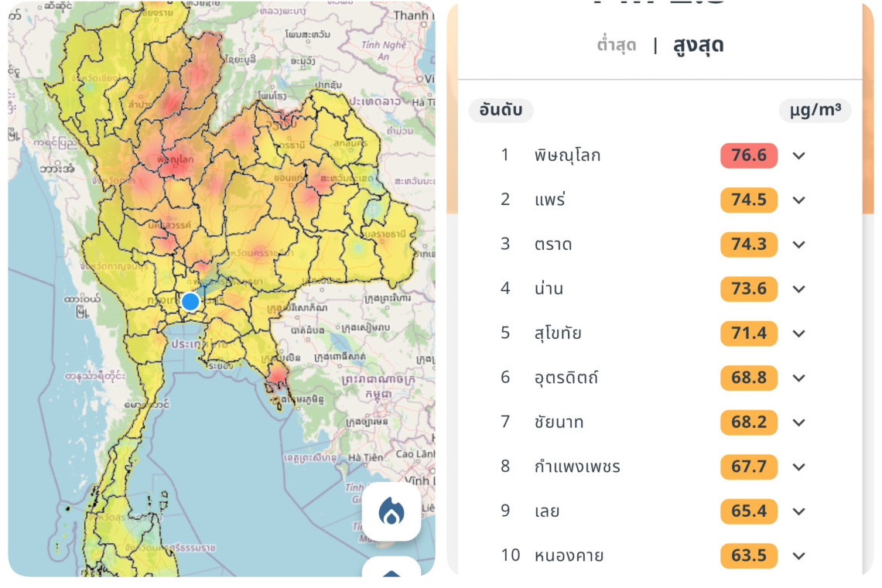
Task: Switch to the ต่ำสุด (lowest) tab
Action: pos(617,45)
